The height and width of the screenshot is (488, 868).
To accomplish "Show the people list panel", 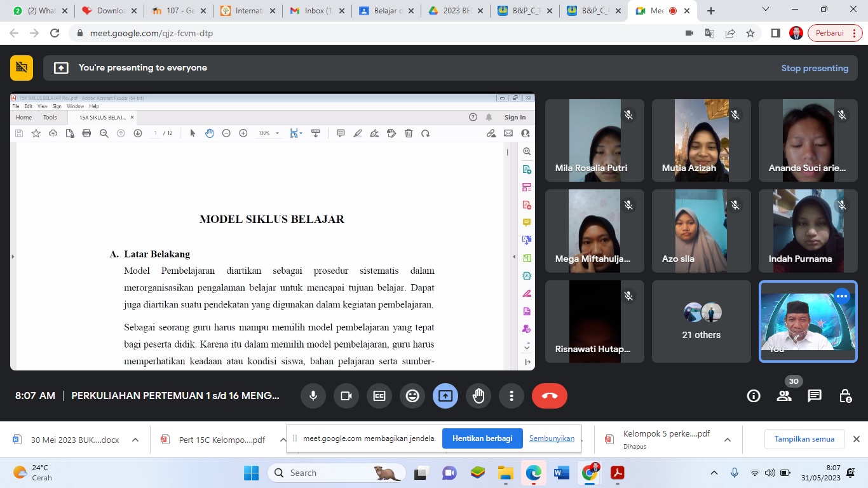I will click(x=784, y=396).
